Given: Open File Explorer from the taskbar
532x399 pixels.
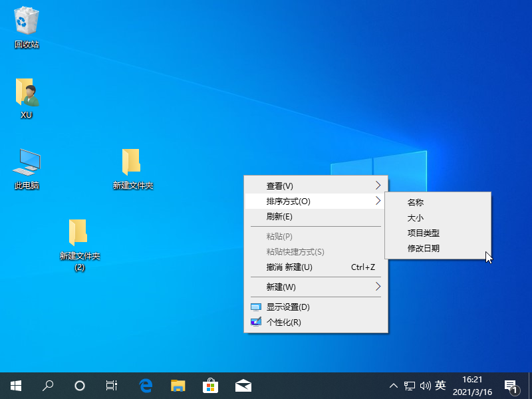Looking at the screenshot, I should coord(178,385).
